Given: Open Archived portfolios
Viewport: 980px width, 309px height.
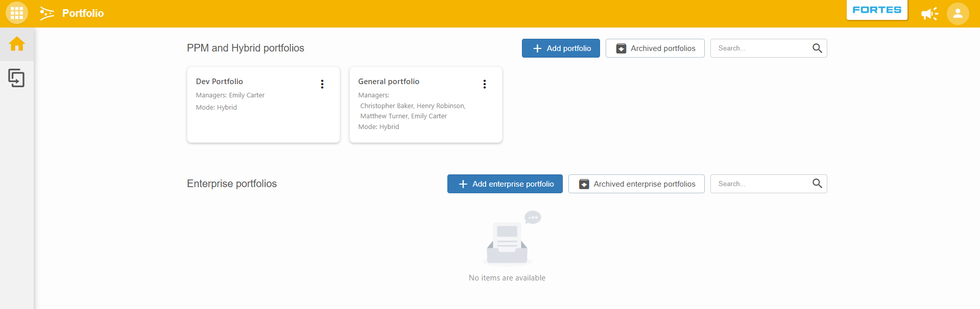Looking at the screenshot, I should pyautogui.click(x=655, y=48).
